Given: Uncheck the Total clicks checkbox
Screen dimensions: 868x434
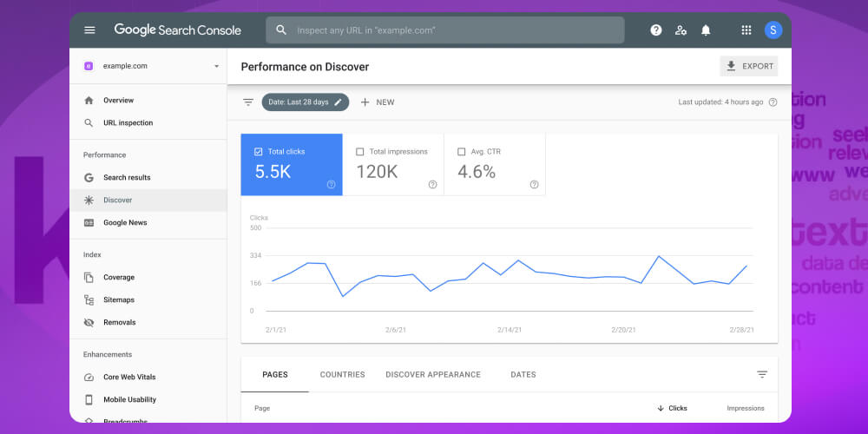Looking at the screenshot, I should click(x=258, y=152).
